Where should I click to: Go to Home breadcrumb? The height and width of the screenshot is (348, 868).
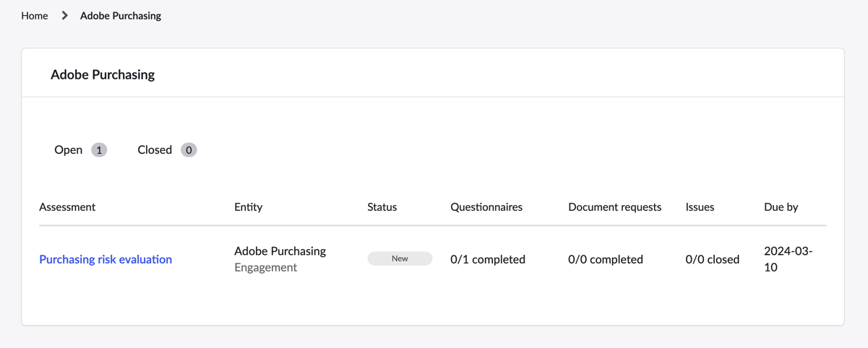pos(34,15)
